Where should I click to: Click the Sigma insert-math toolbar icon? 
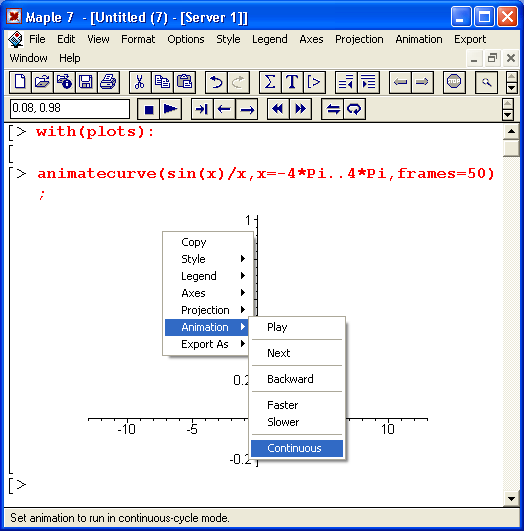point(270,82)
